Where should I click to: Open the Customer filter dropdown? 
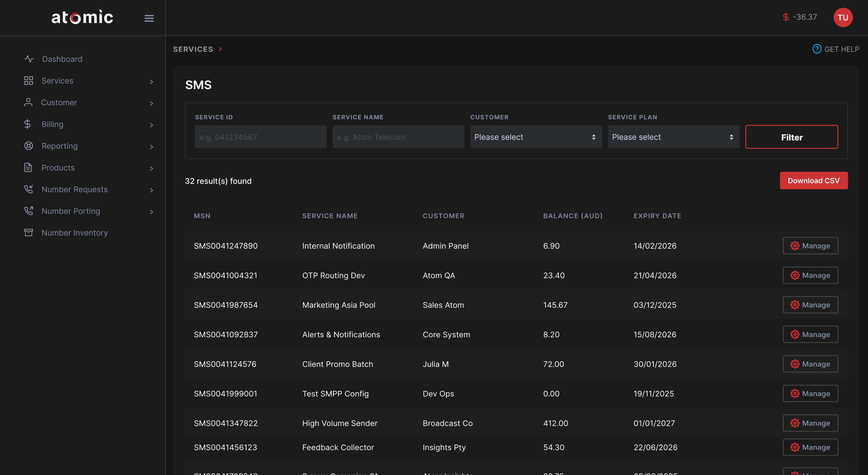535,137
